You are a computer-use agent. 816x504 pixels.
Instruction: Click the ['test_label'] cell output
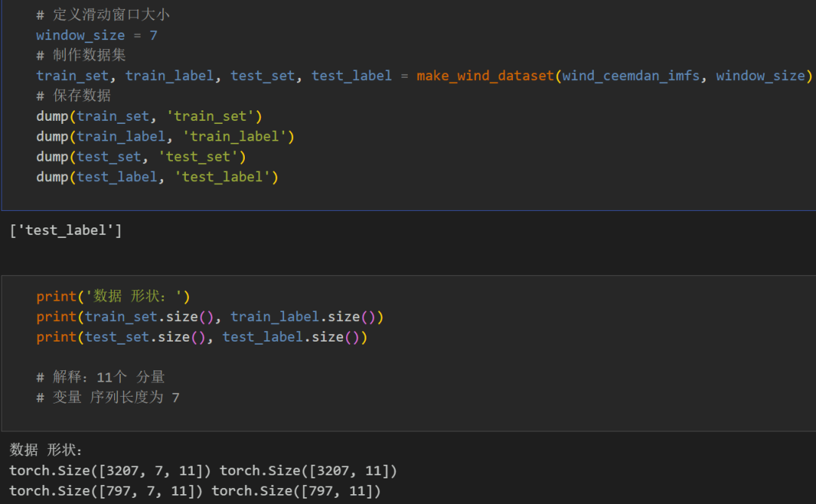[x=65, y=230]
